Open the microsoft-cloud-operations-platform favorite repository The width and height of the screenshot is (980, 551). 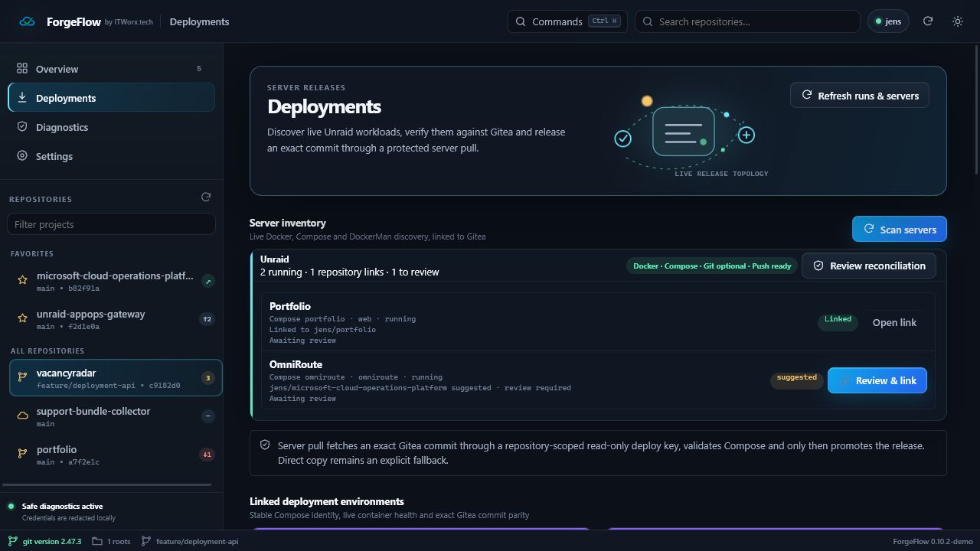[x=116, y=281]
